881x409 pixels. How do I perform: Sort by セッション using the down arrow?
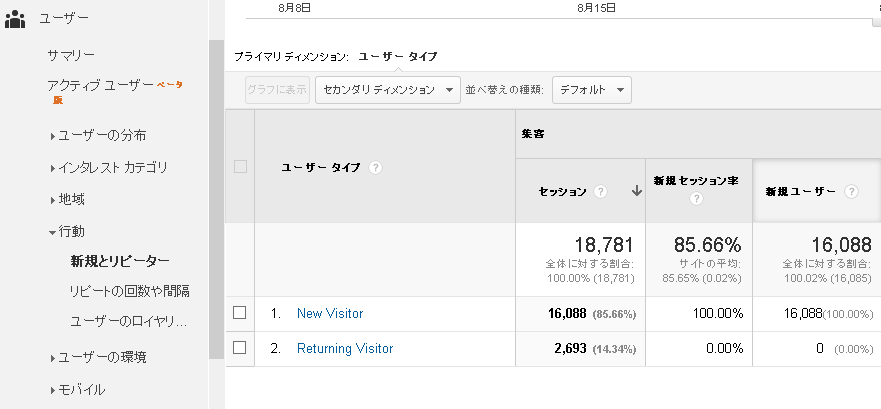point(636,192)
